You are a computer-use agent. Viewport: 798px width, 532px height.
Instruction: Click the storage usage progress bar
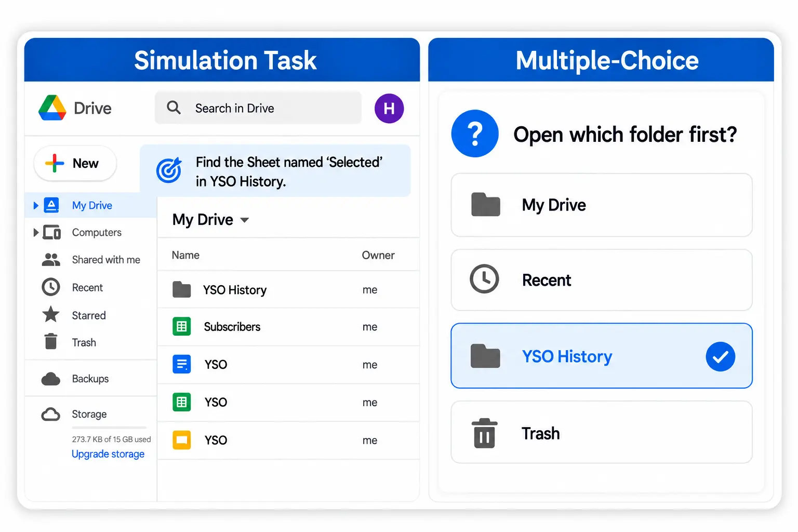coord(109,428)
